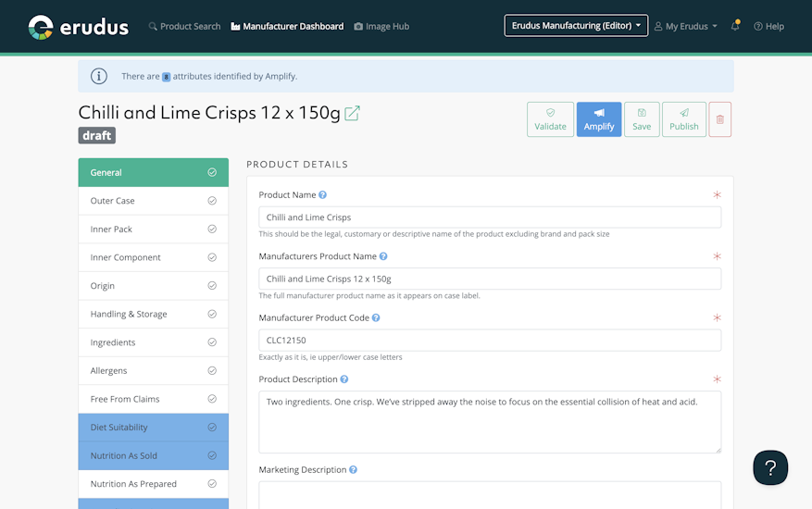The width and height of the screenshot is (812, 509).
Task: Click Manufacturer Product Code input field
Action: point(490,341)
